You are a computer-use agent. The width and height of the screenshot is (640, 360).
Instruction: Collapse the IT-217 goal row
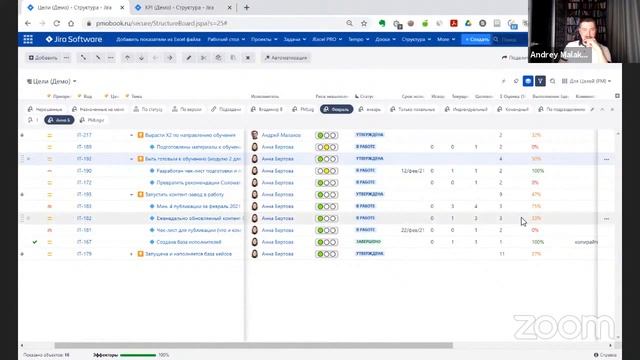[x=131, y=135]
